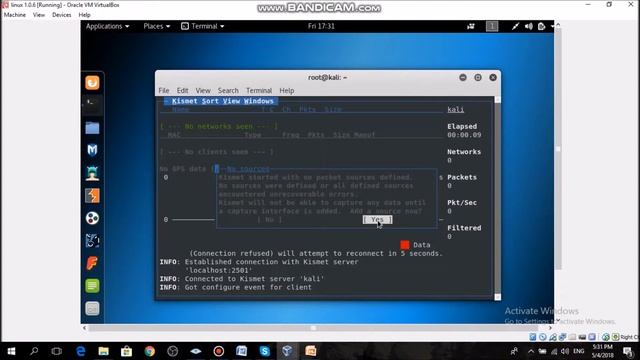Launch the Faraday red F icon in dock
Screen dimensions: 640x360
(92, 263)
